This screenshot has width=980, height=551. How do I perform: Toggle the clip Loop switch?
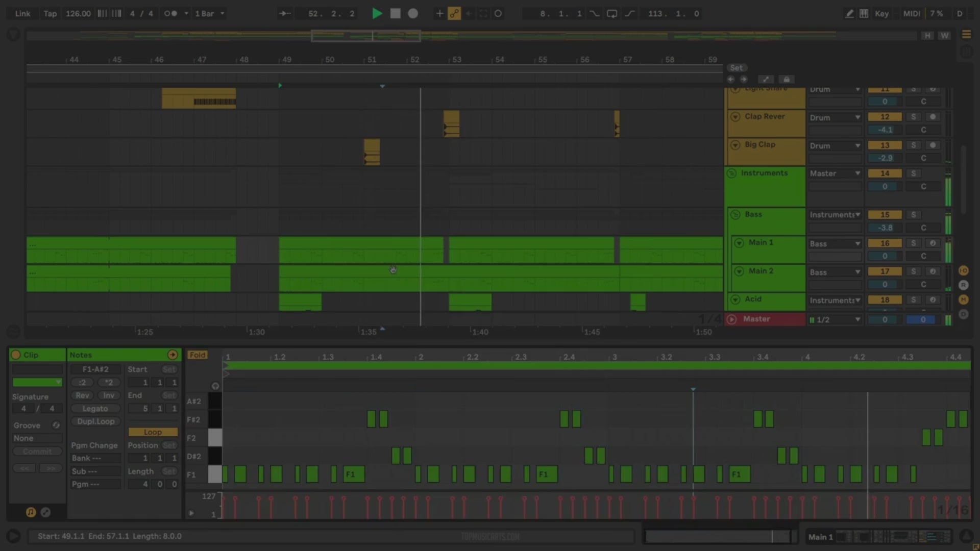153,432
